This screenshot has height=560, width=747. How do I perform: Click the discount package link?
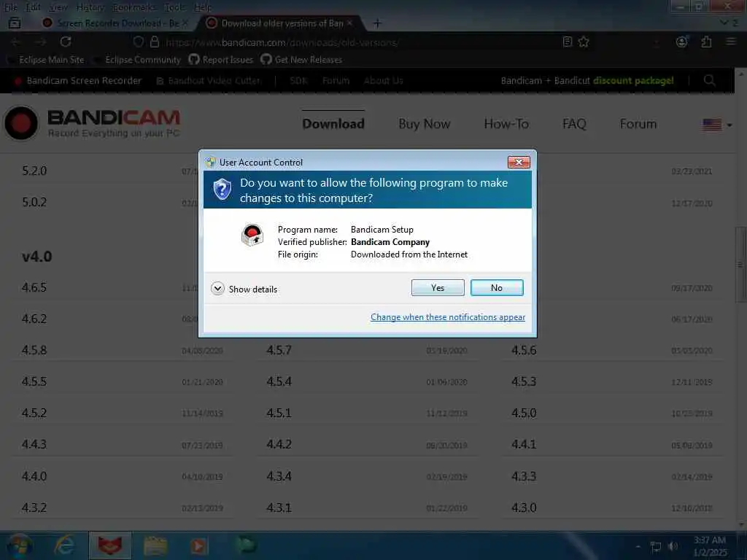click(633, 80)
